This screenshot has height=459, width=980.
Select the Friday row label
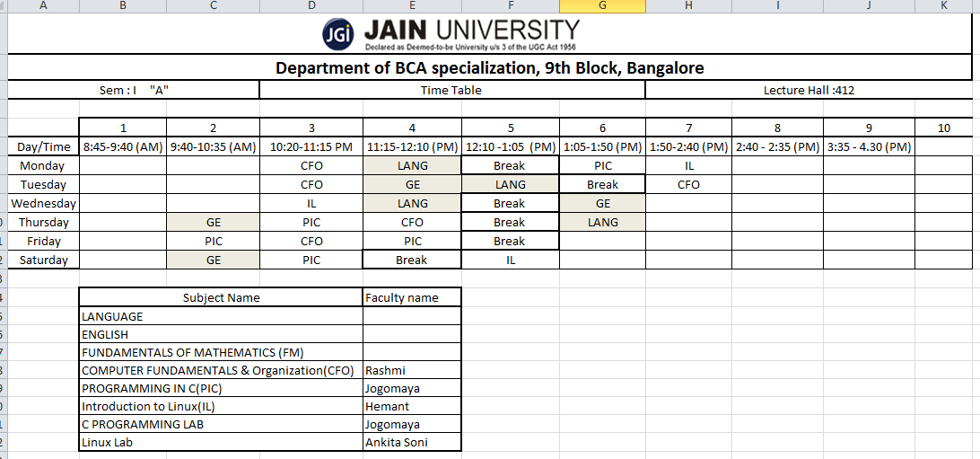(x=43, y=241)
